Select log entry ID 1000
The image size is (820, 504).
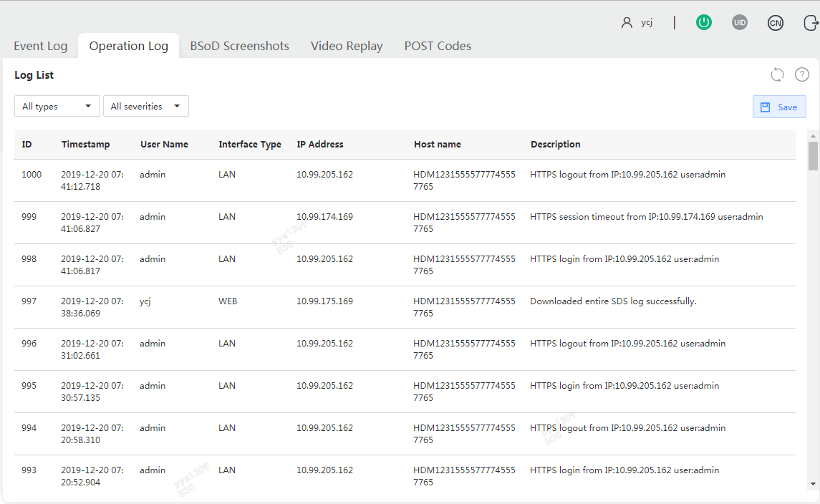tap(405, 180)
